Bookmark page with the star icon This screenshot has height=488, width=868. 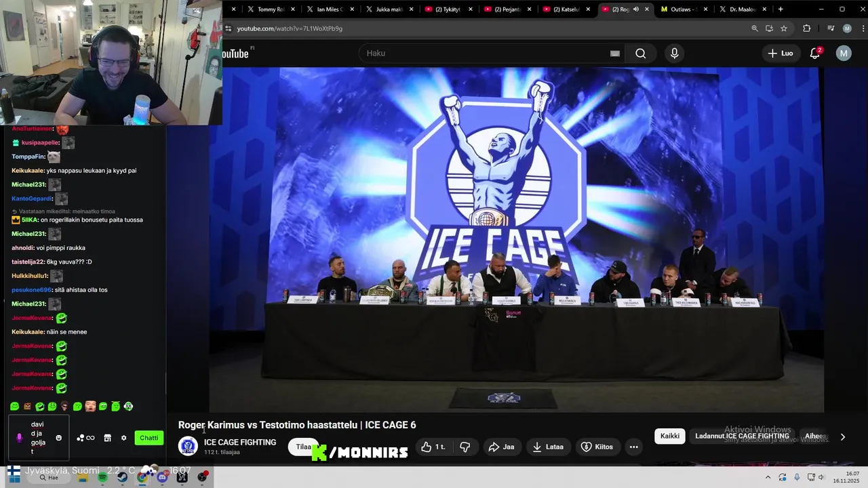[784, 28]
